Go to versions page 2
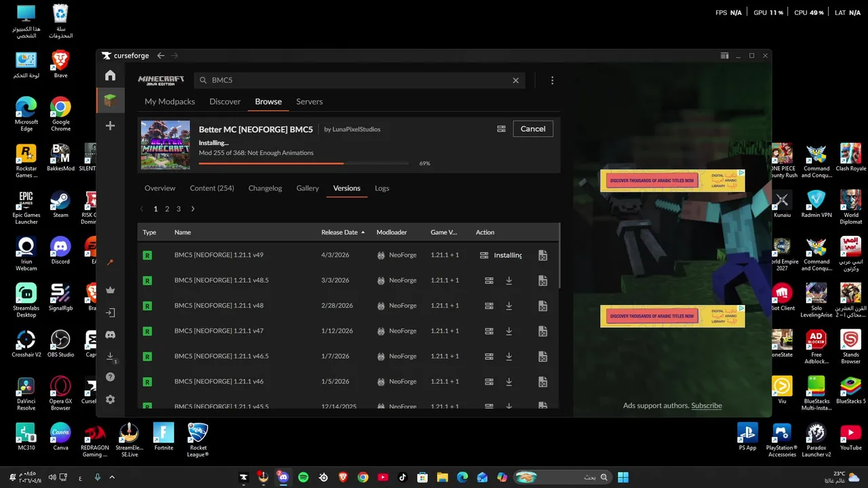 [167, 209]
